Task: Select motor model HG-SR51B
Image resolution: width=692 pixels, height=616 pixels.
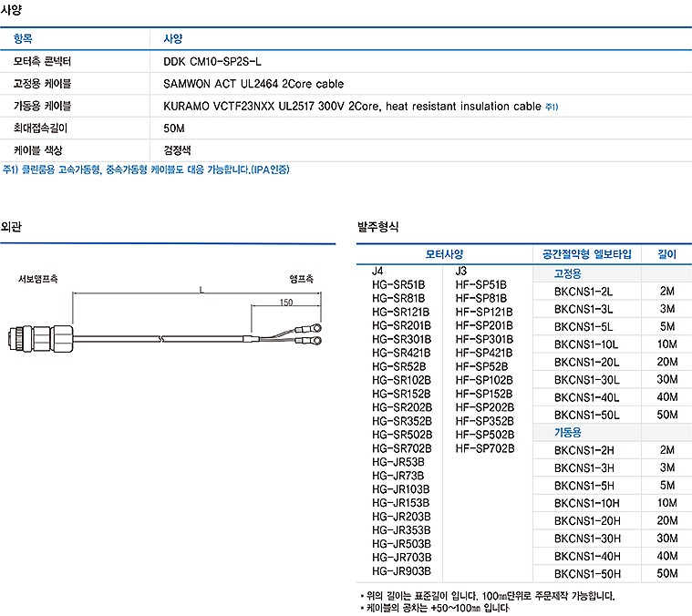Action: pos(398,285)
